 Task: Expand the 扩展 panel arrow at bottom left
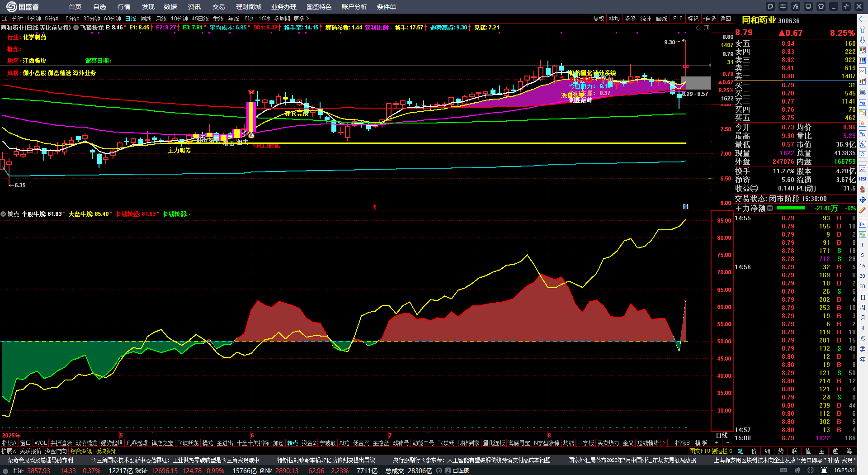[9, 451]
